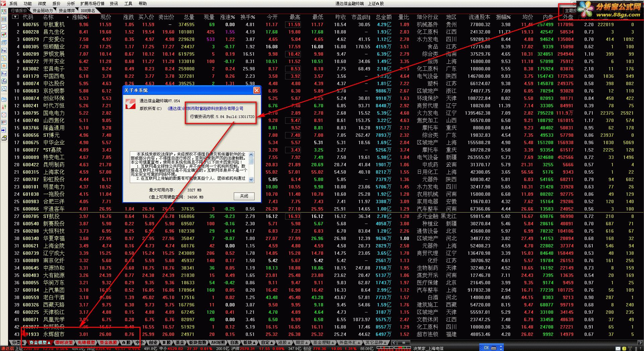Select the candlestick chart icon in sidebar
This screenshot has width=644, height=351.
point(4,35)
